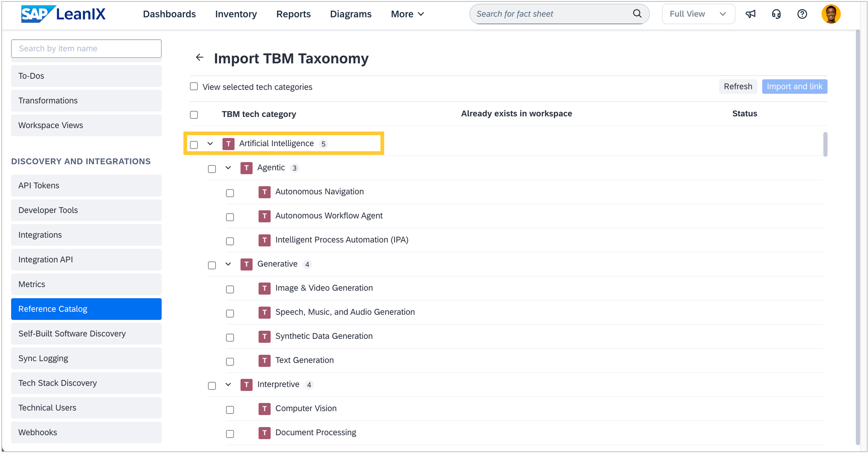This screenshot has width=868, height=453.
Task: Click the help question mark icon
Action: click(802, 14)
